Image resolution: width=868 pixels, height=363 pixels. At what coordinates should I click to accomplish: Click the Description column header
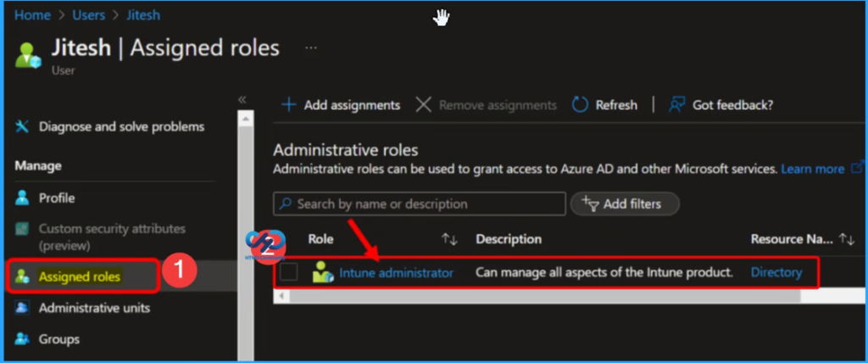(509, 239)
